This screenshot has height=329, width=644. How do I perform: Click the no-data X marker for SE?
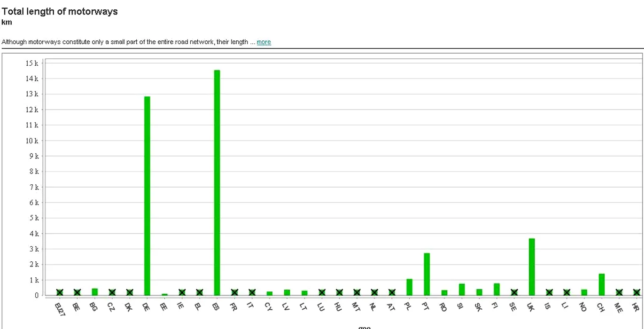click(514, 292)
